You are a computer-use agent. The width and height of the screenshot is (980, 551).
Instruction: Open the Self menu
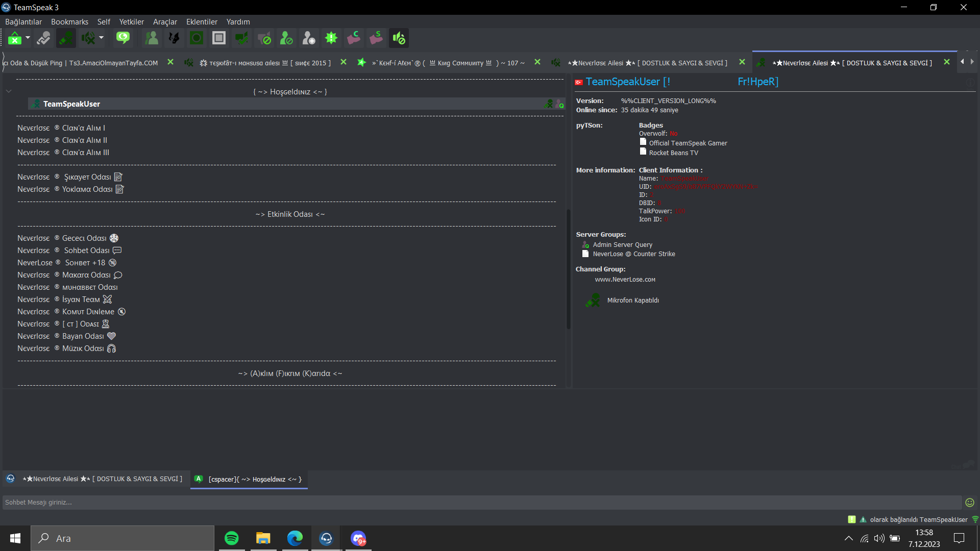(104, 22)
